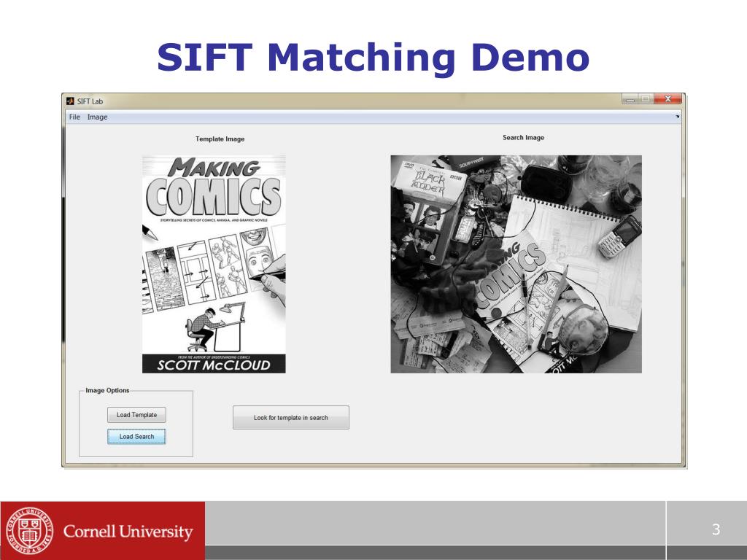
Task: Open the File menu
Action: click(74, 117)
